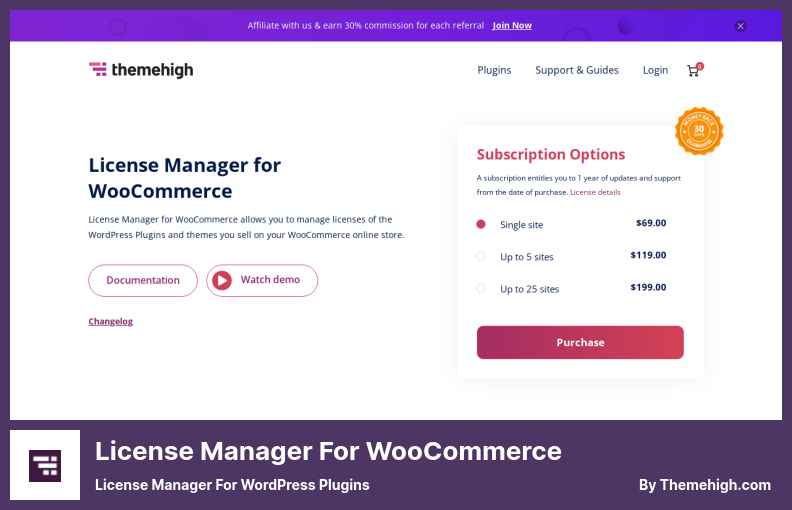Image resolution: width=792 pixels, height=510 pixels.
Task: Open the Plugins menu
Action: pyautogui.click(x=494, y=70)
